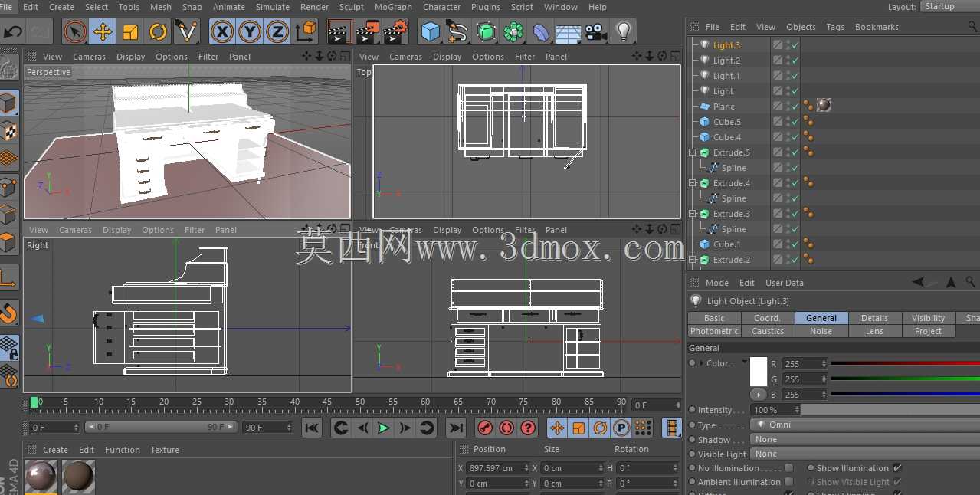Image resolution: width=980 pixels, height=495 pixels.
Task: Open the spline pen tool
Action: click(x=458, y=31)
